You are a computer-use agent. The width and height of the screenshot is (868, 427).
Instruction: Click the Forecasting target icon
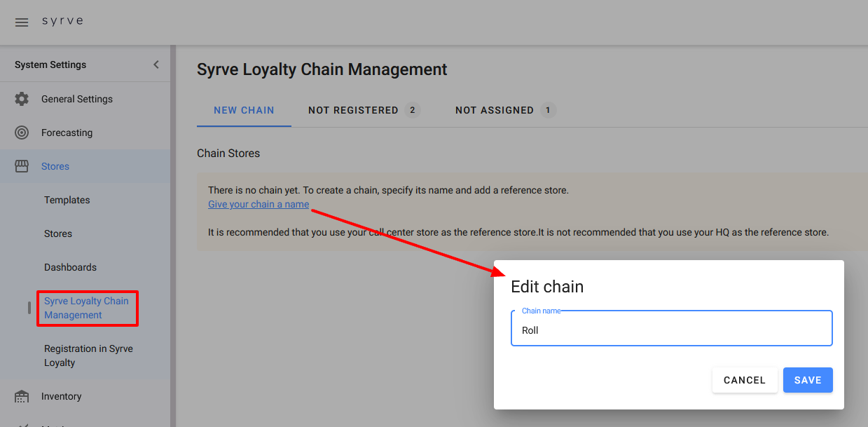point(22,133)
